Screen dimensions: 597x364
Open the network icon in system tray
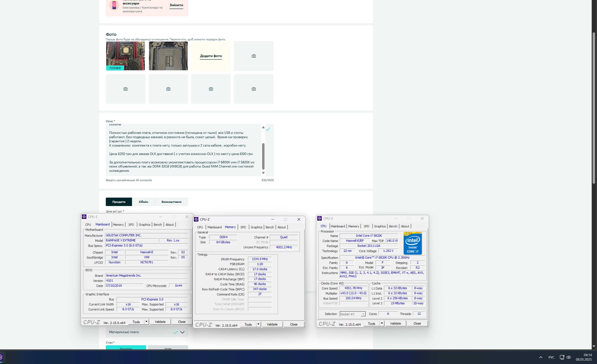(x=562, y=357)
